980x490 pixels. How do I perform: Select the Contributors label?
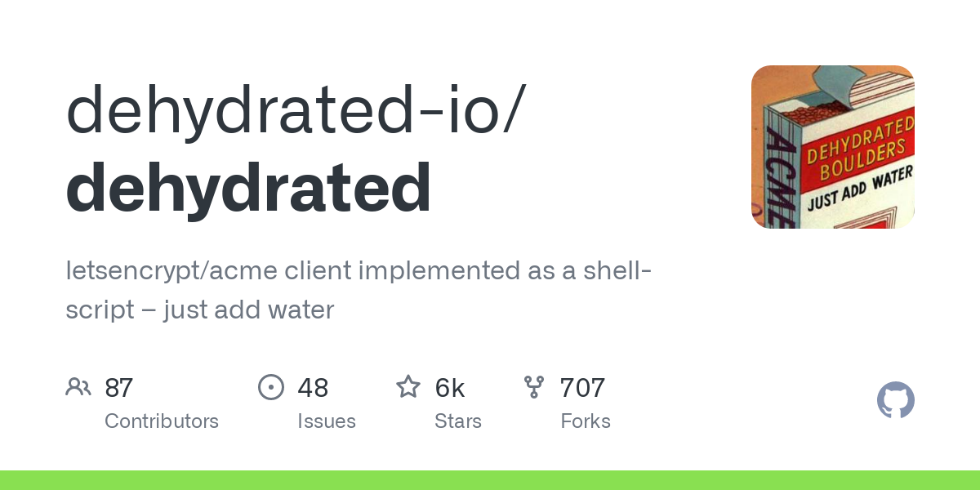pyautogui.click(x=162, y=421)
